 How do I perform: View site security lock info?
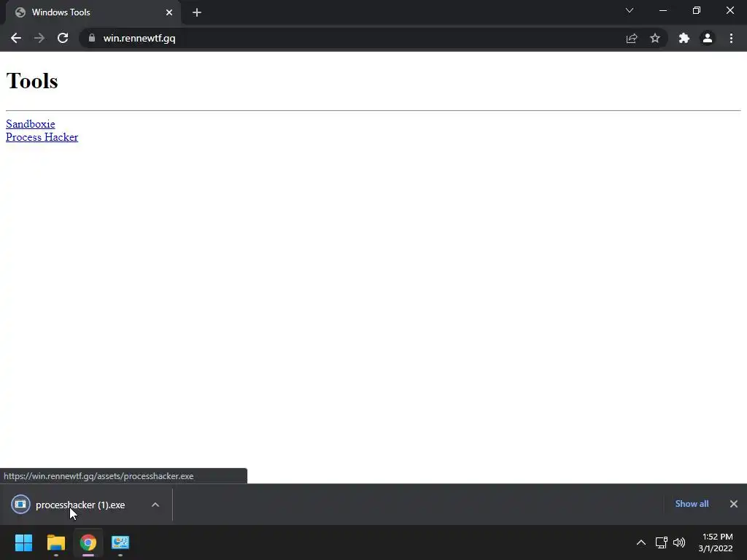click(92, 38)
